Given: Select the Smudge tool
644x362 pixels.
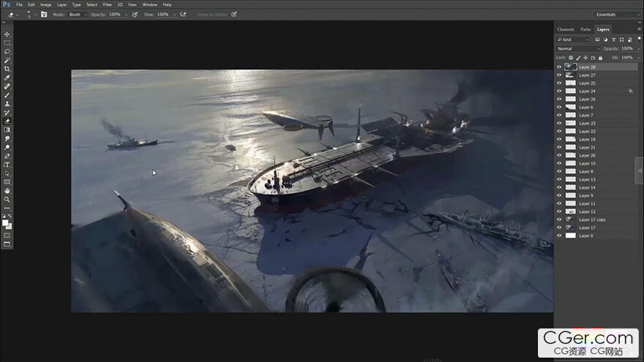Looking at the screenshot, I should coord(7,139).
